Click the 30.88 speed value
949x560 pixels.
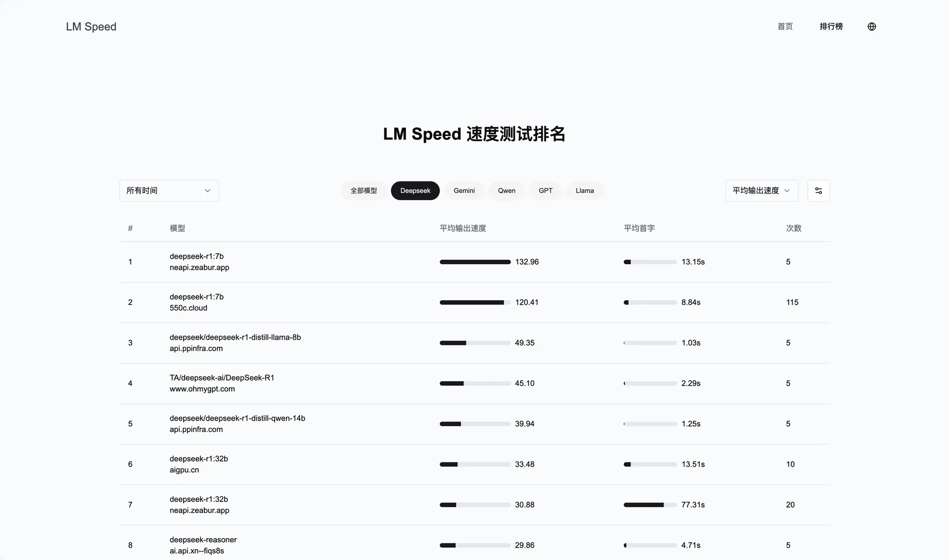[x=525, y=505]
